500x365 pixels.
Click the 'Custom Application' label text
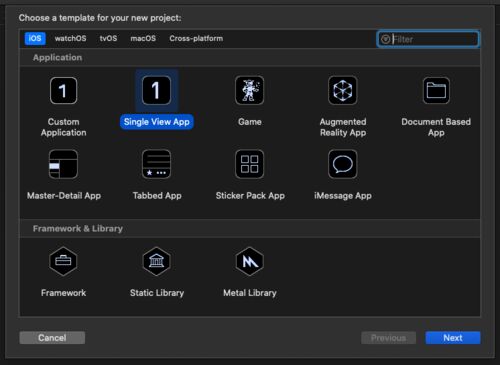[x=63, y=127]
